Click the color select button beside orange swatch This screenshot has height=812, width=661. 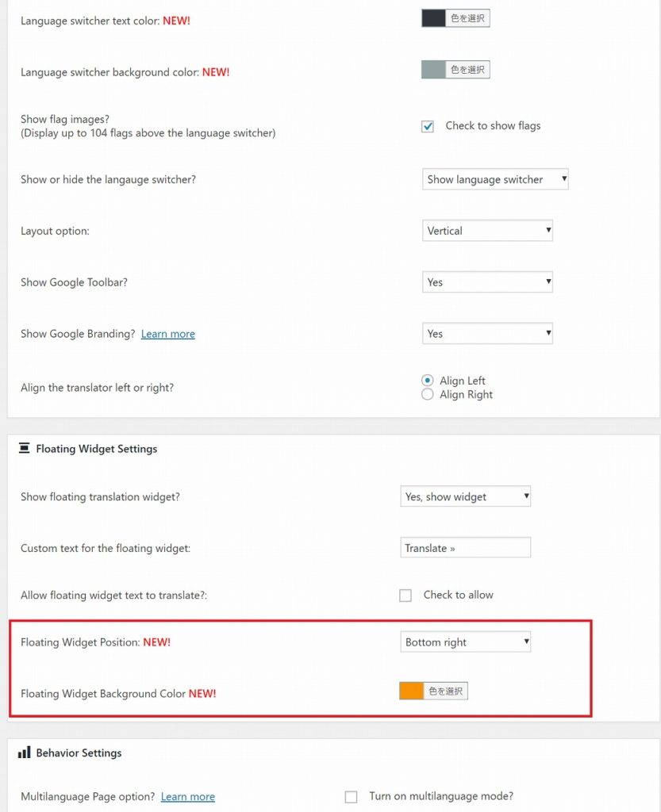tap(445, 691)
